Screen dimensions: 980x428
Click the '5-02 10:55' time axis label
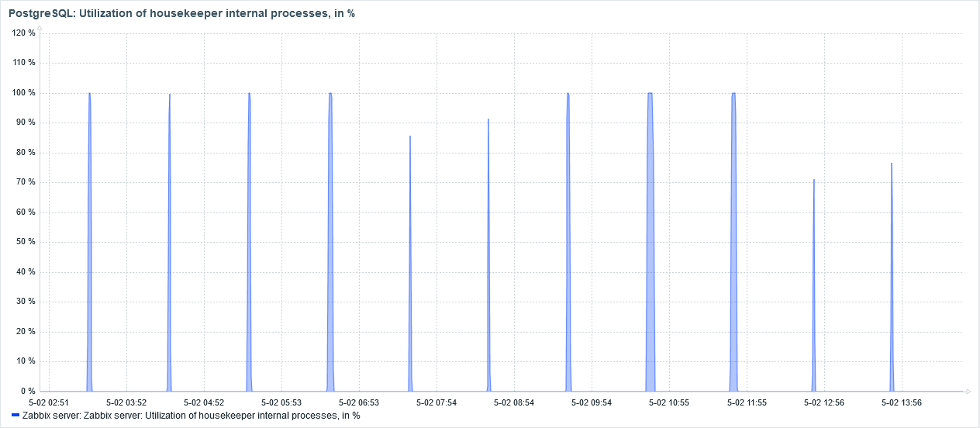click(x=669, y=402)
